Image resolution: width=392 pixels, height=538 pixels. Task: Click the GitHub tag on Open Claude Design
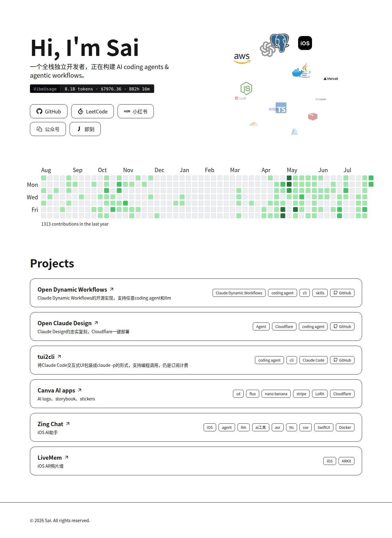(x=342, y=326)
